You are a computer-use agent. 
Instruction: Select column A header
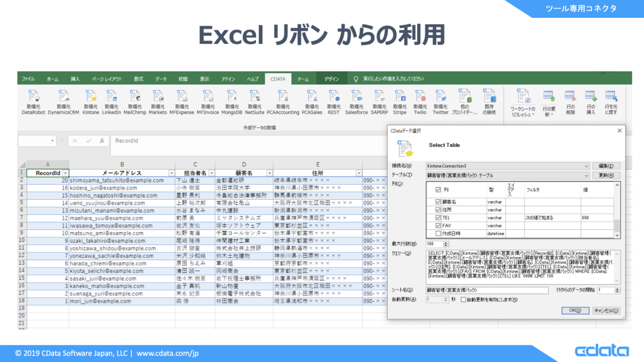click(x=48, y=164)
